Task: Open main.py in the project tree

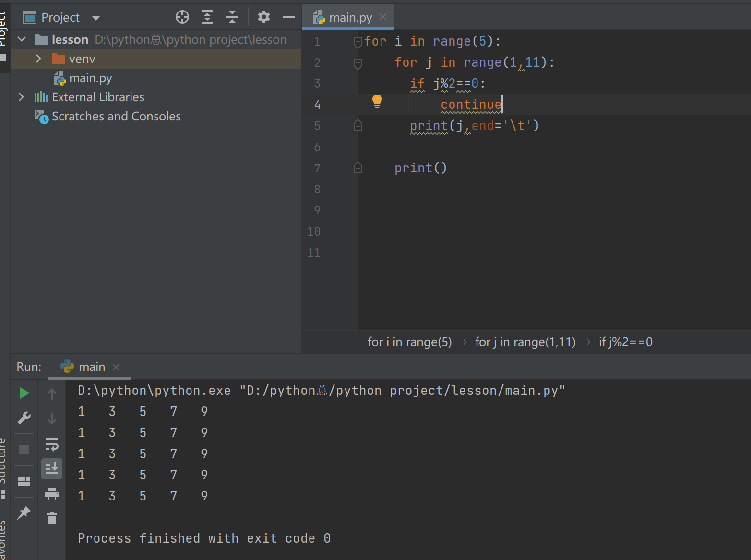Action: (83, 78)
